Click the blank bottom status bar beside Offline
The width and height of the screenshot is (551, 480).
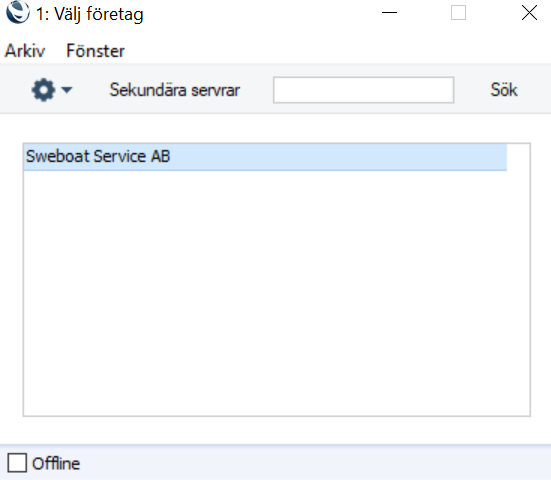pyautogui.click(x=315, y=462)
